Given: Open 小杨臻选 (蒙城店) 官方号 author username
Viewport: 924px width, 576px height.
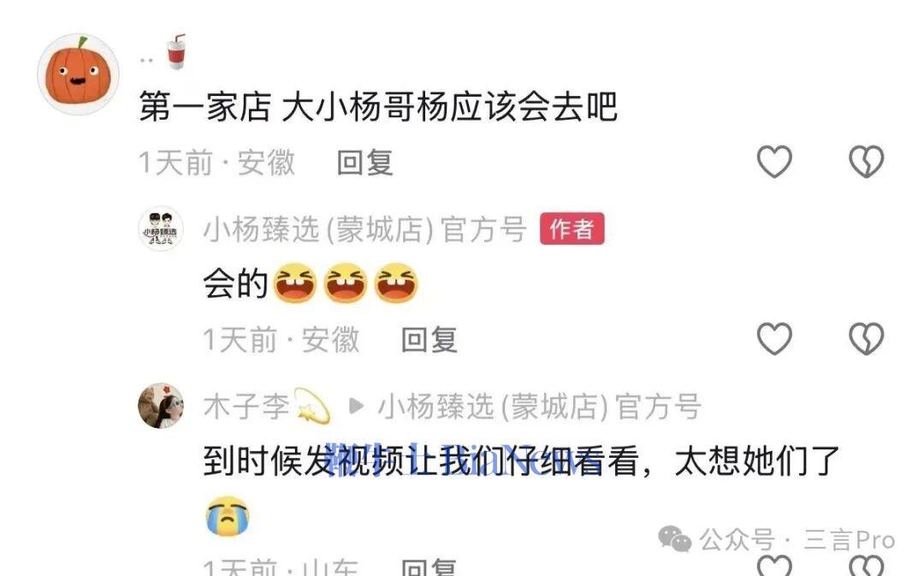Looking at the screenshot, I should tap(364, 229).
